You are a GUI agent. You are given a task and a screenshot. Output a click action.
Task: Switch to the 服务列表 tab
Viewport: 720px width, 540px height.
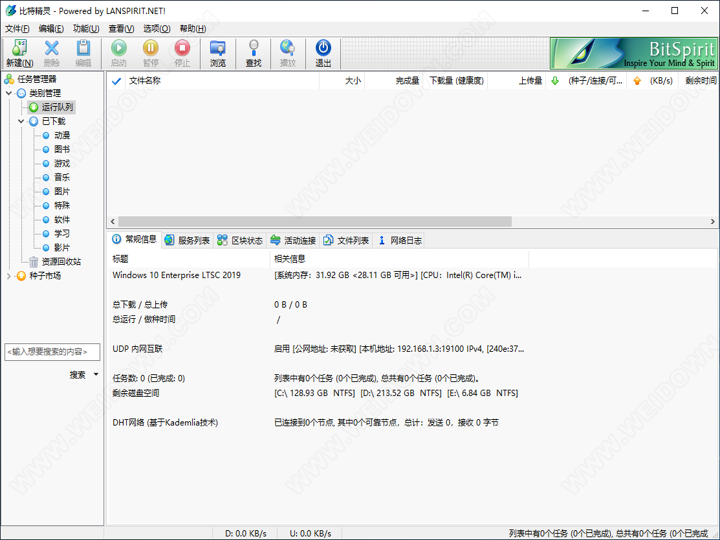[187, 240]
